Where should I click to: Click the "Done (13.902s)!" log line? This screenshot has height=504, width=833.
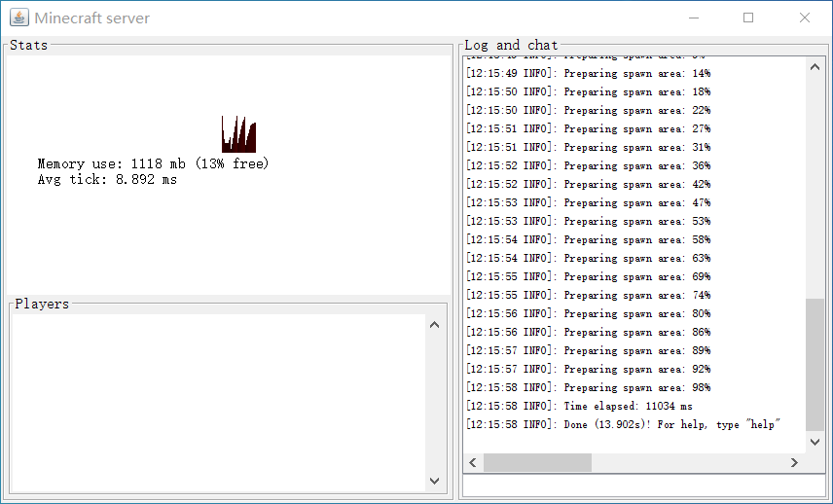[x=623, y=424]
